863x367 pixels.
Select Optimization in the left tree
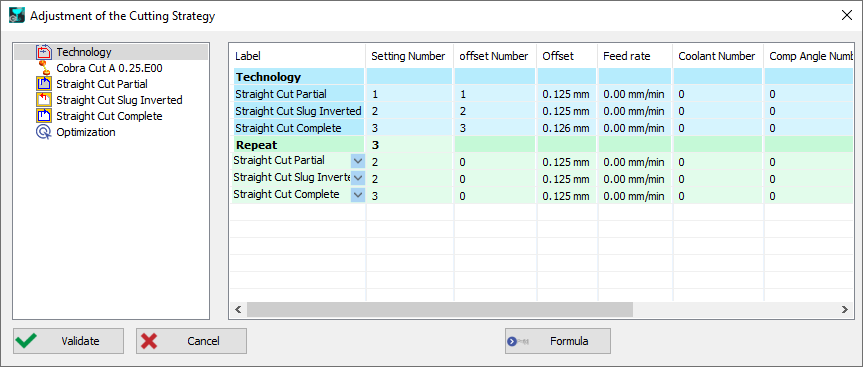coord(86,132)
